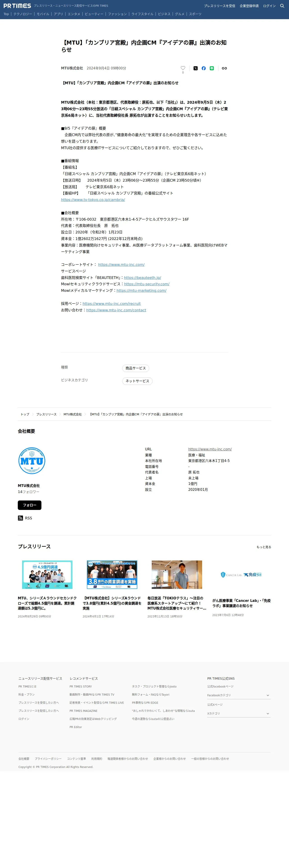Open the 4.5億円調達 press release thumbnail
The width and height of the screenshot is (289, 868).
(47, 575)
